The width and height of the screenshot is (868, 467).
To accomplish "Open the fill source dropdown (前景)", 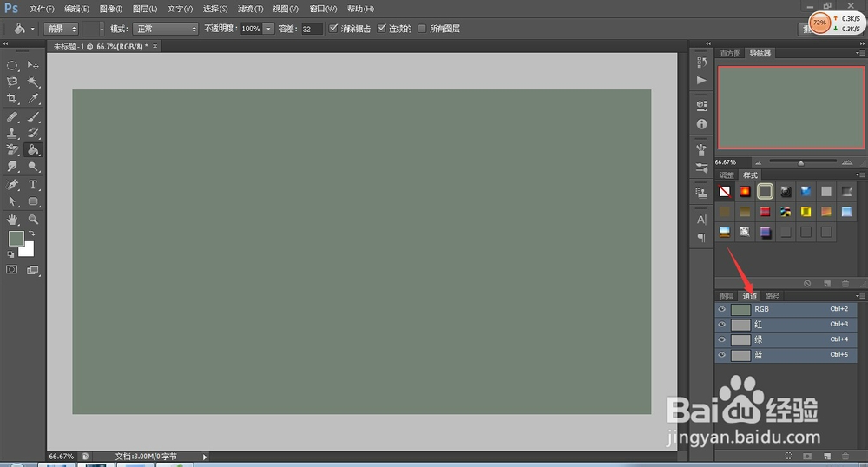I will 61,29.
